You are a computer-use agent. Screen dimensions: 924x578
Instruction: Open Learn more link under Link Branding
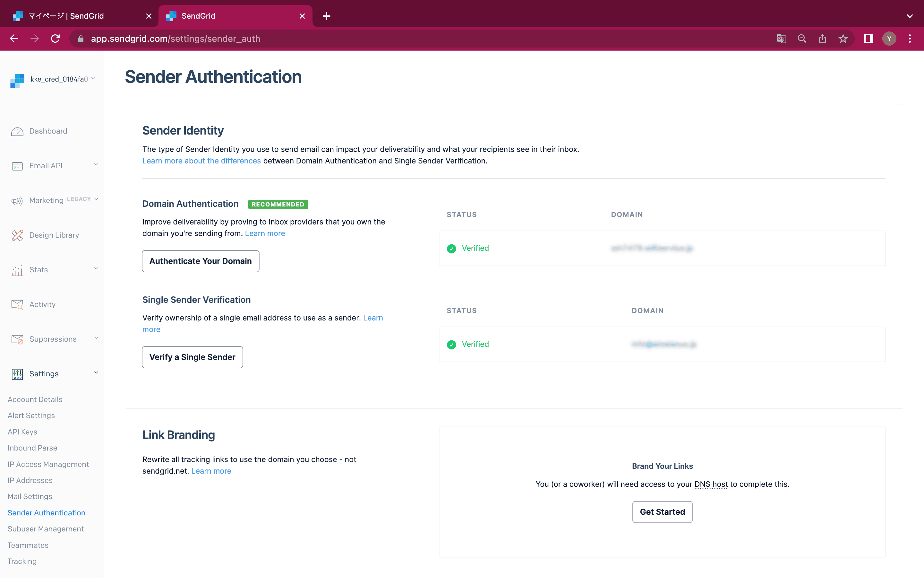pos(211,471)
